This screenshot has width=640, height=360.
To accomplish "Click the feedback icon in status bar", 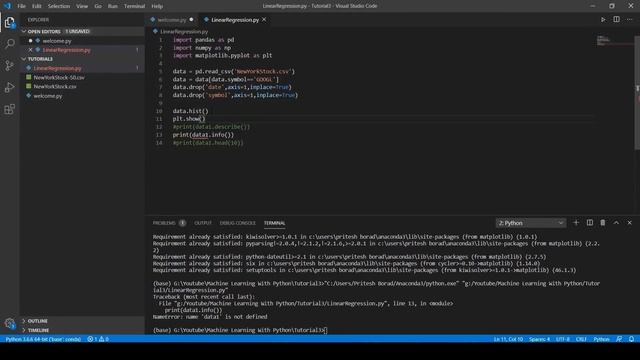I will coord(619,339).
